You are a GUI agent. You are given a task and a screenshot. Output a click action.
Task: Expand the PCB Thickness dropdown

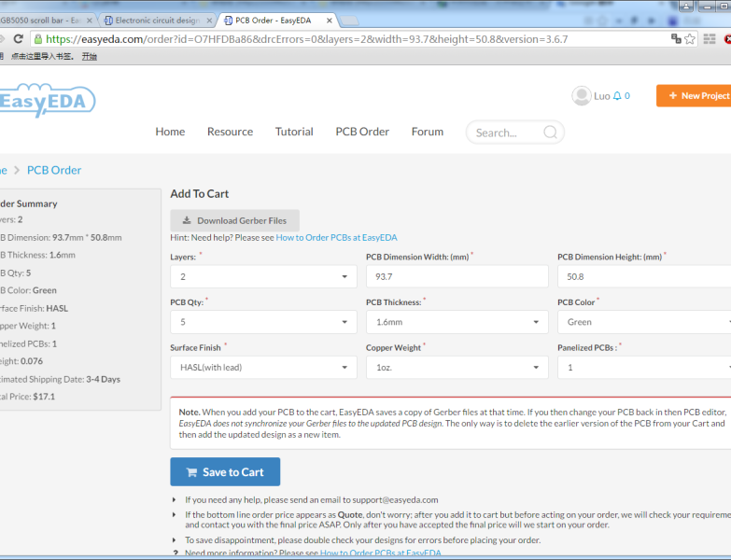coord(457,322)
